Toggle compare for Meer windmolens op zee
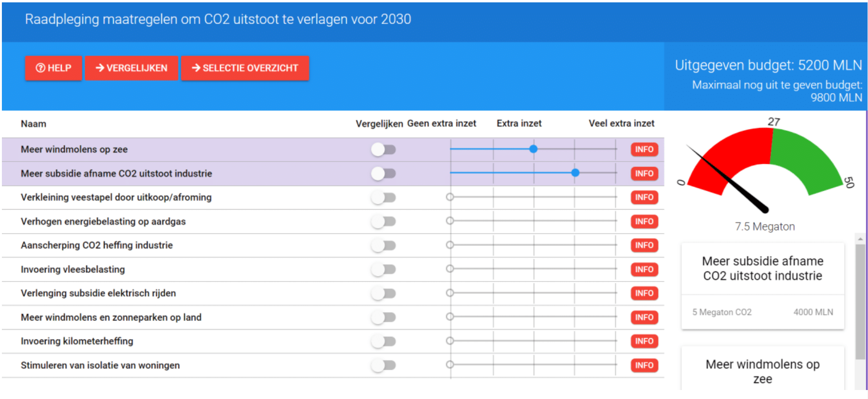Screen dimensions: 868x399 (383, 150)
